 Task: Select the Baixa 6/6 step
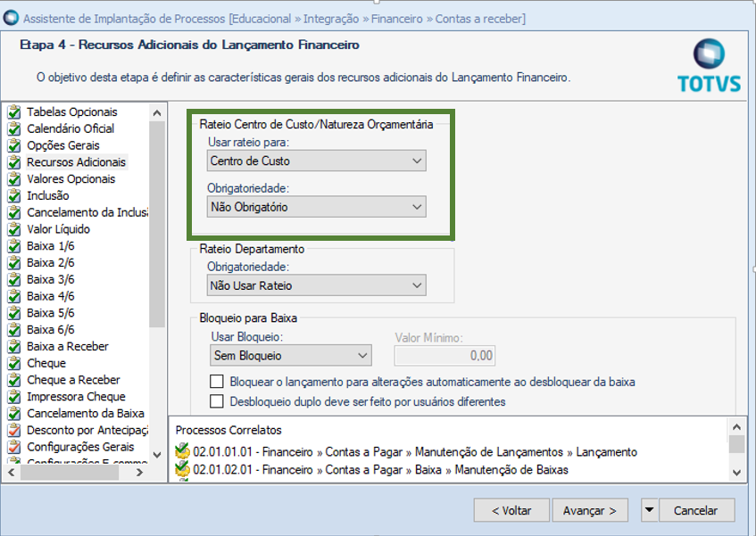tap(51, 330)
